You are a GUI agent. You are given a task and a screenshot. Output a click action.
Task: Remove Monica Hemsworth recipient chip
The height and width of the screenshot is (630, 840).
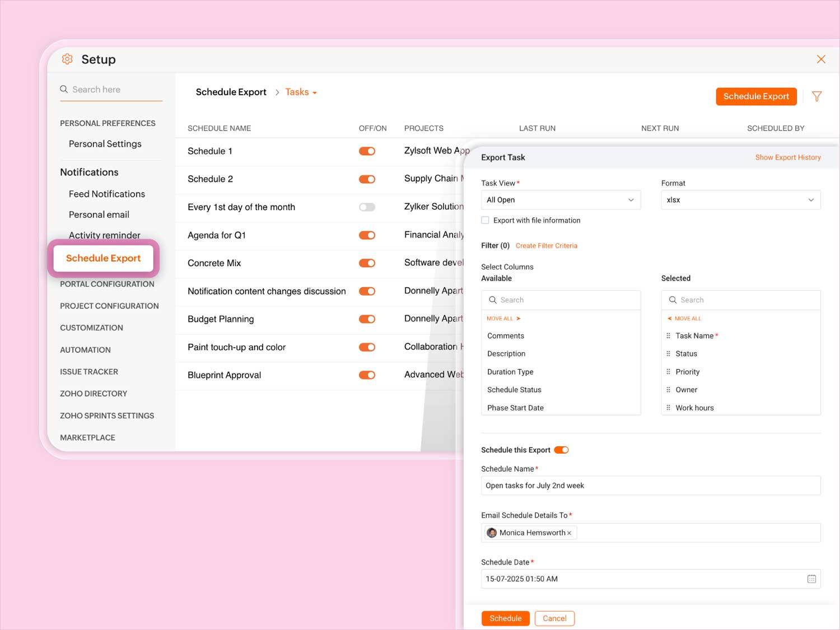pyautogui.click(x=569, y=533)
